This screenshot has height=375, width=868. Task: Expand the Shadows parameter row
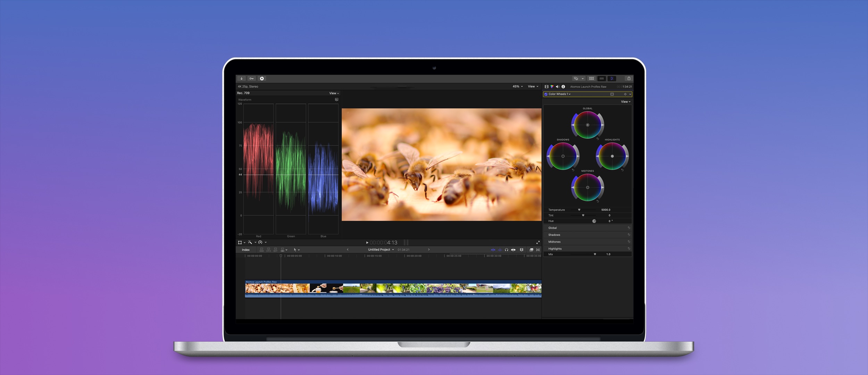coord(554,235)
